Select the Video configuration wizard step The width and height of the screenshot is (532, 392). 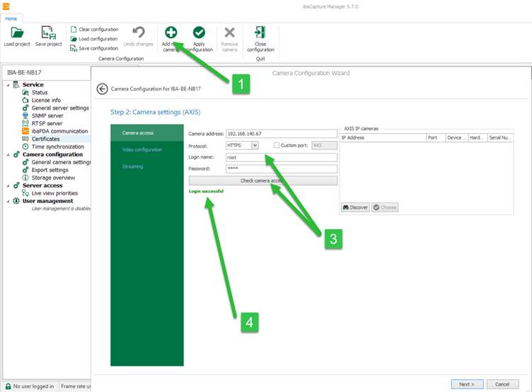click(x=147, y=150)
